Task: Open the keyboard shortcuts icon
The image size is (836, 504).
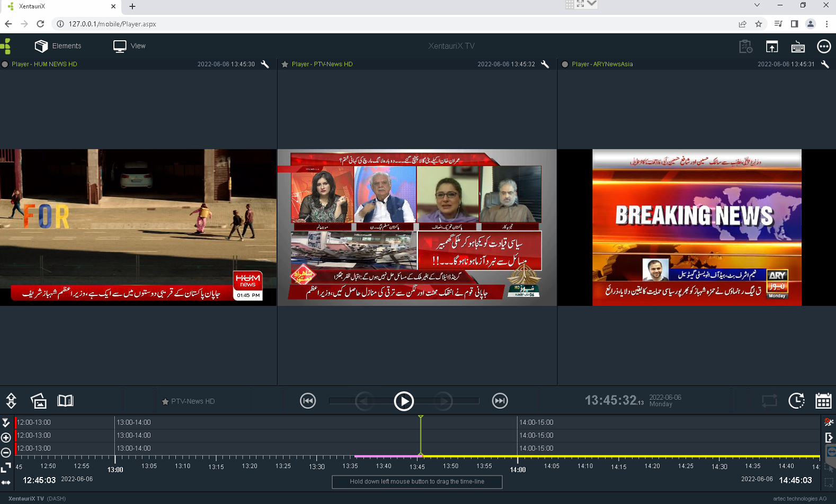Action: coord(798,47)
